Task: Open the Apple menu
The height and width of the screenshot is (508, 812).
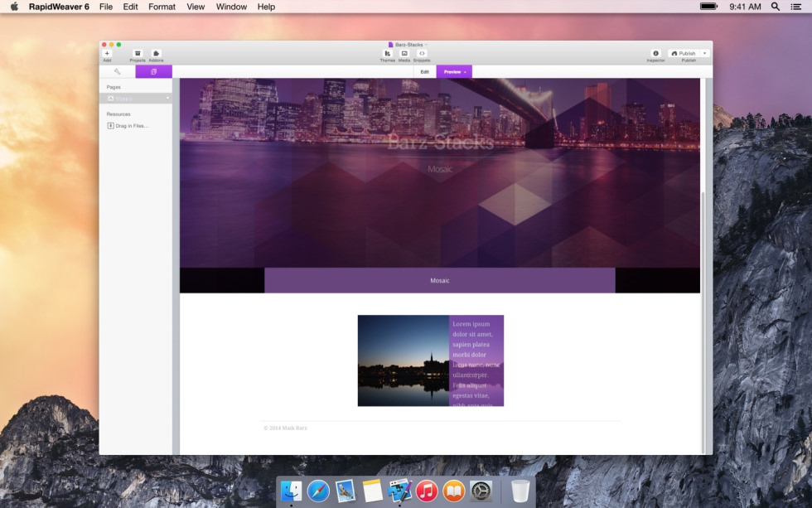Action: (x=14, y=7)
